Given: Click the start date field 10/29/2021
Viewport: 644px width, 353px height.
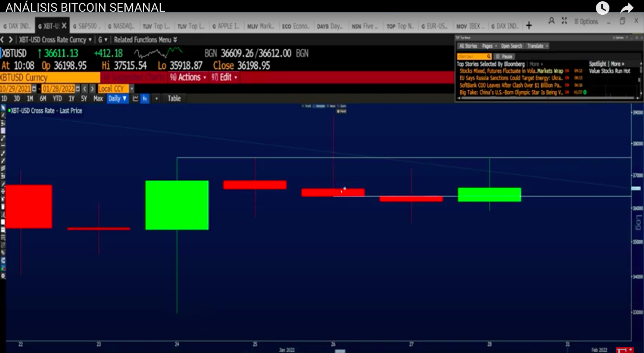Looking at the screenshot, I should coord(15,88).
